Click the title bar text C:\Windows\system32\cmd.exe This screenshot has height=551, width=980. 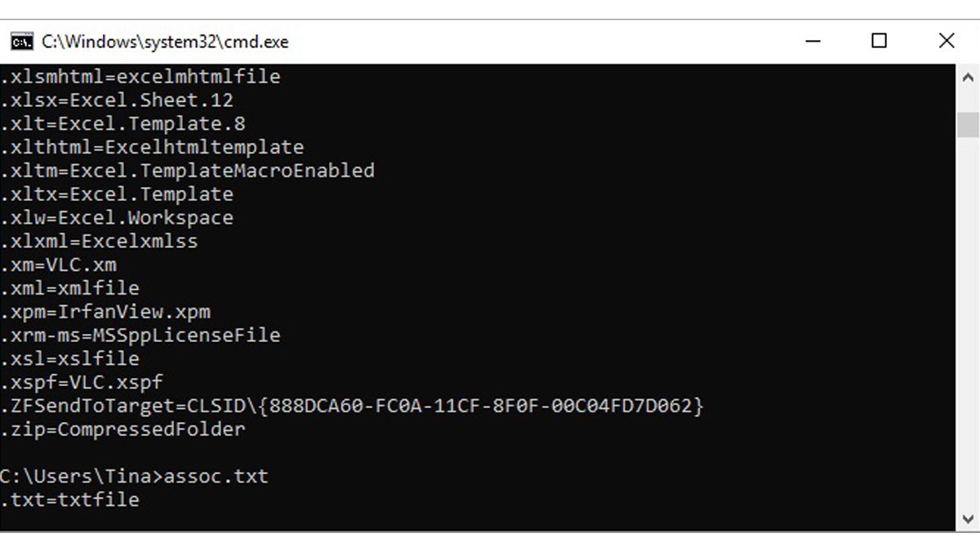(163, 41)
